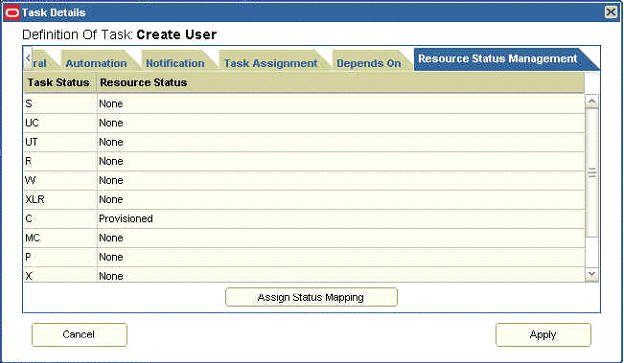Select the Depends On tab
The height and width of the screenshot is (363, 624).
(x=369, y=63)
